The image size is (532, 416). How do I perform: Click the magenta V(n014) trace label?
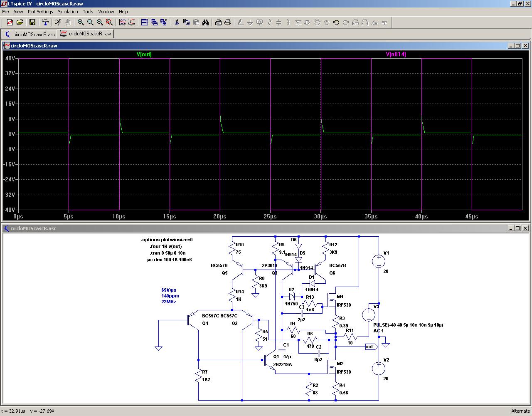pyautogui.click(x=396, y=54)
